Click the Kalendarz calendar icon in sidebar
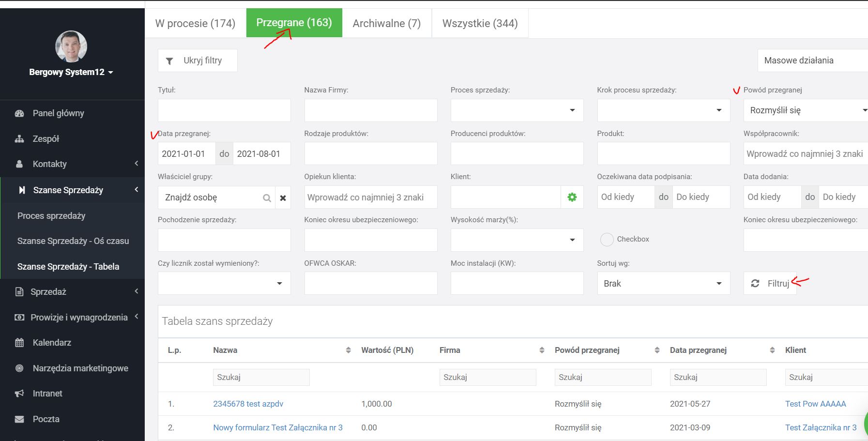The height and width of the screenshot is (441, 868). pos(19,343)
